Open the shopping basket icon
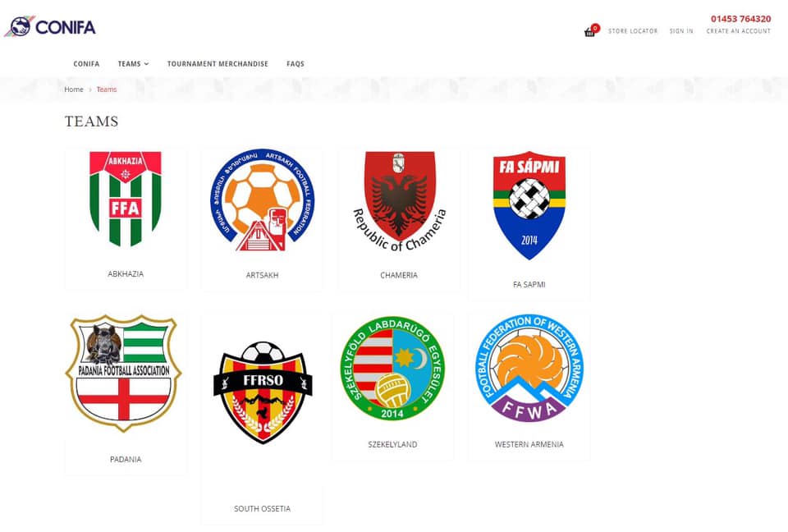Screen dimensions: 788x532 point(589,32)
